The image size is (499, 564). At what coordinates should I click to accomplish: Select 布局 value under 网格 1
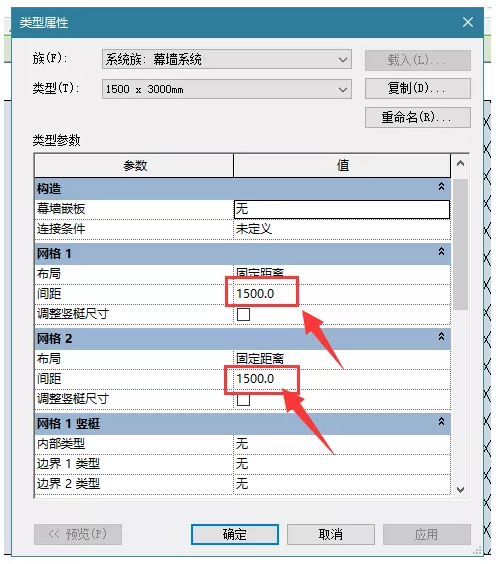tap(342, 274)
